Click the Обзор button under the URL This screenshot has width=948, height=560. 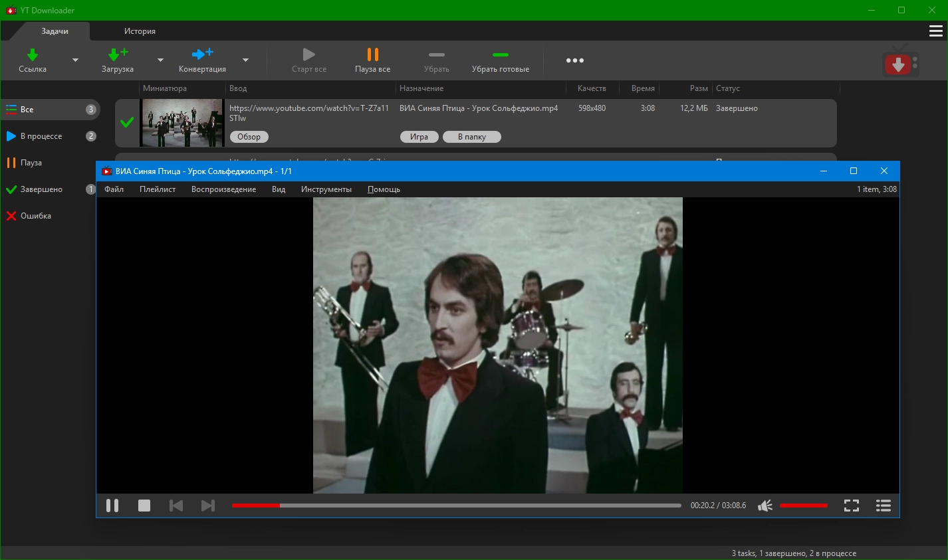coord(249,137)
